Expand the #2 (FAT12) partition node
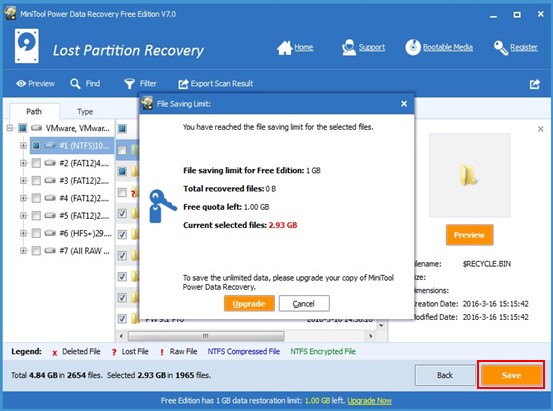This screenshot has width=553, height=411. pos(23,163)
